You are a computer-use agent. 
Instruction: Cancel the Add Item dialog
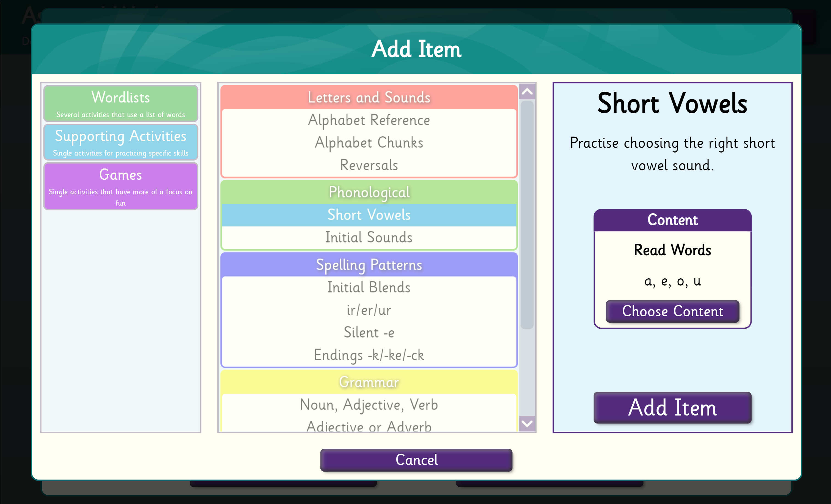(x=416, y=460)
